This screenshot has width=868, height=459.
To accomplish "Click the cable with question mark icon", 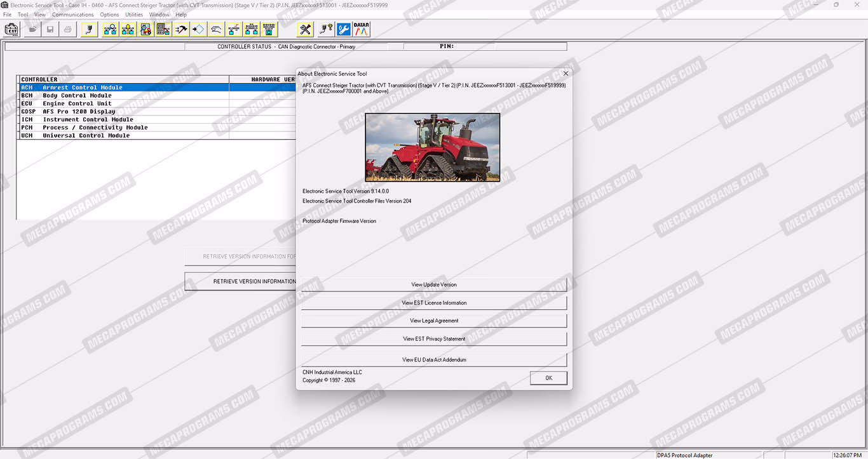I will click(326, 29).
